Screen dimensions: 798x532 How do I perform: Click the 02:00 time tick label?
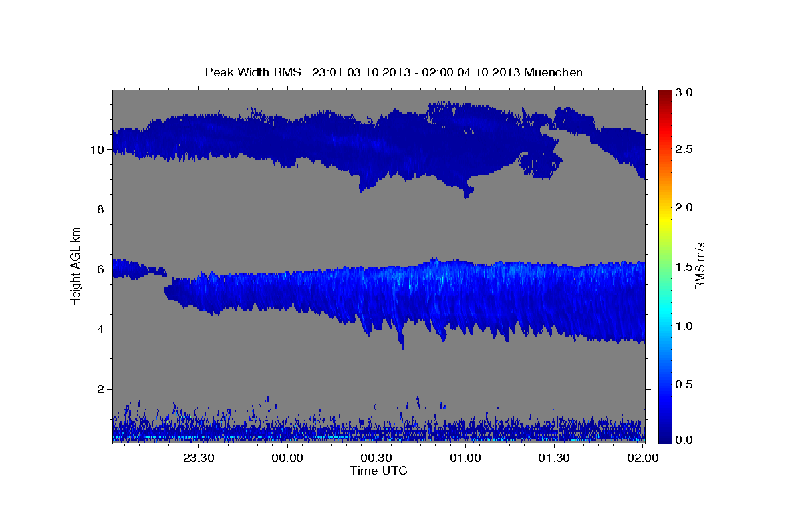(642, 458)
